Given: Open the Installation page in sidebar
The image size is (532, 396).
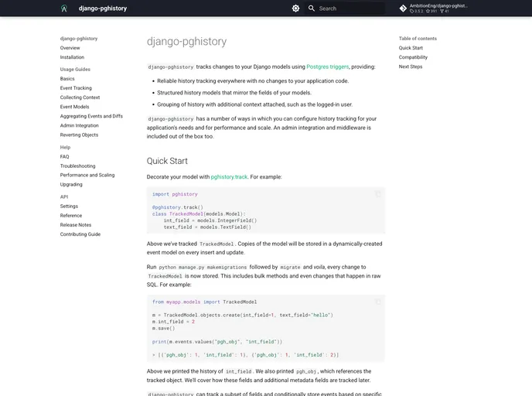Looking at the screenshot, I should click(x=72, y=57).
